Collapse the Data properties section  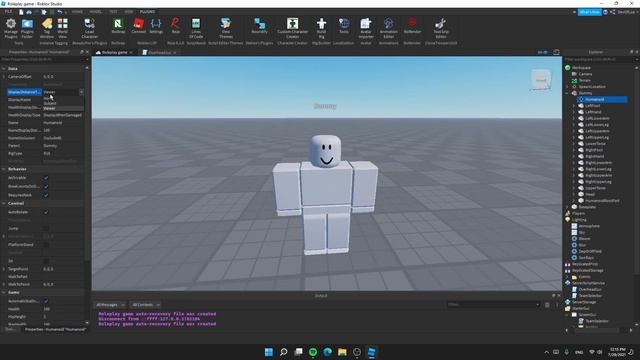pos(4,69)
